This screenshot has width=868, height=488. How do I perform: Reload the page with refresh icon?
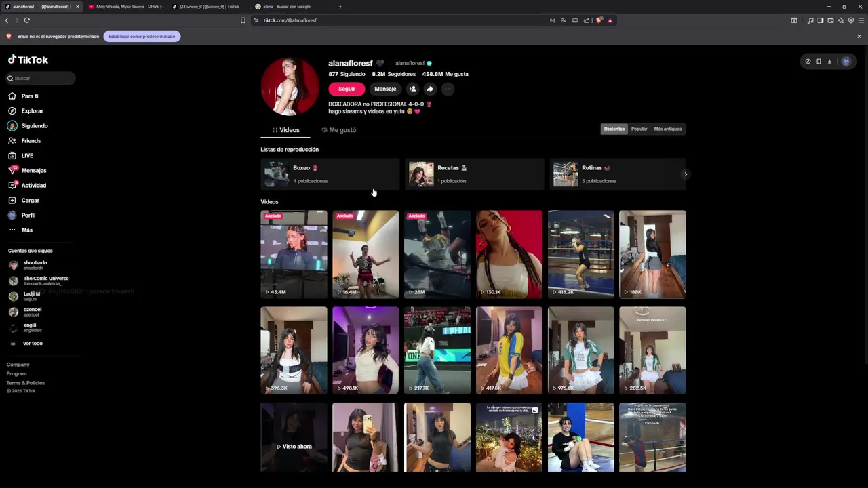27,20
